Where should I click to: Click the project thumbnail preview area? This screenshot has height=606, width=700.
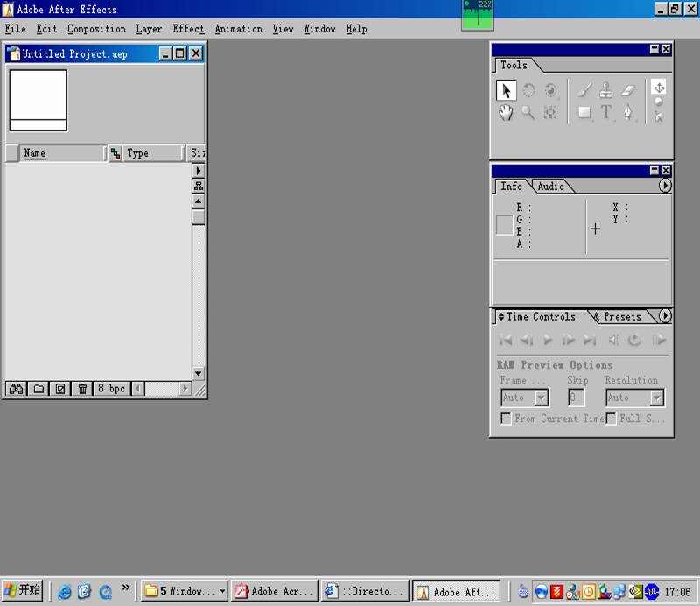pos(38,101)
